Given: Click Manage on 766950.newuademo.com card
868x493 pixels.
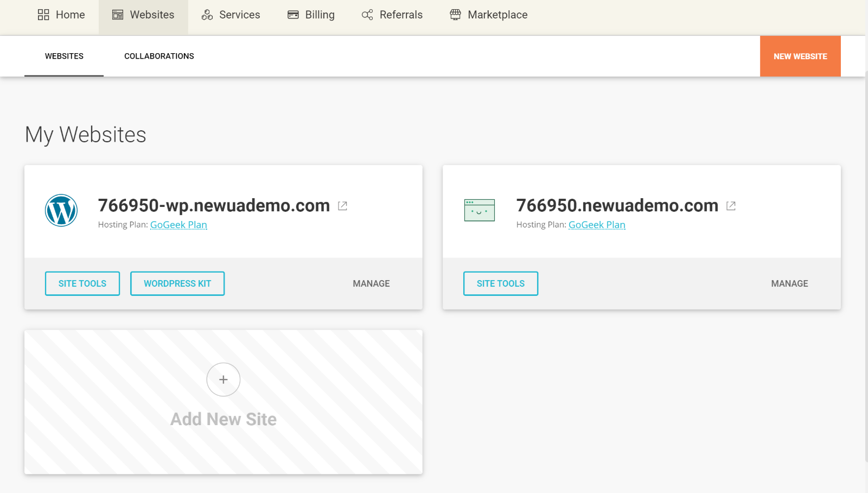Looking at the screenshot, I should coord(789,283).
